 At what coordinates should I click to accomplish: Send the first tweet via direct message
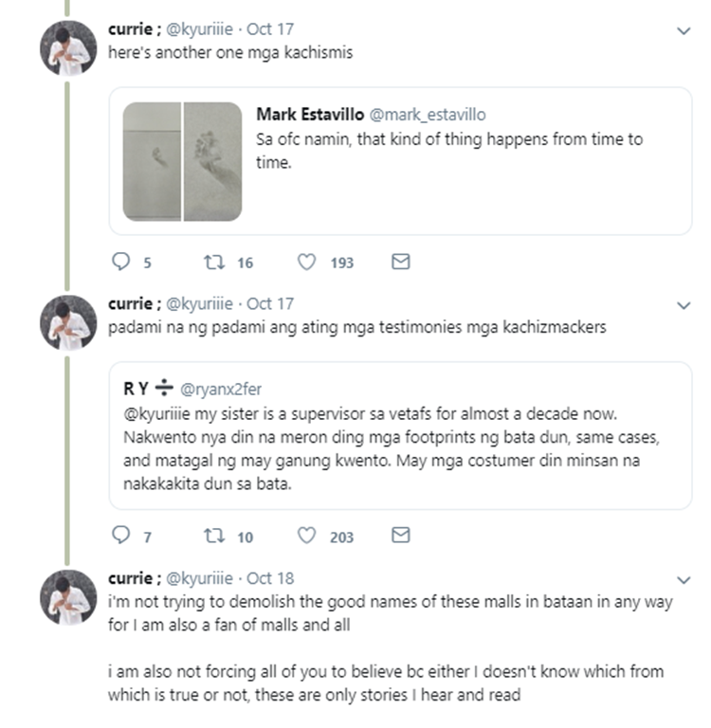tap(401, 262)
